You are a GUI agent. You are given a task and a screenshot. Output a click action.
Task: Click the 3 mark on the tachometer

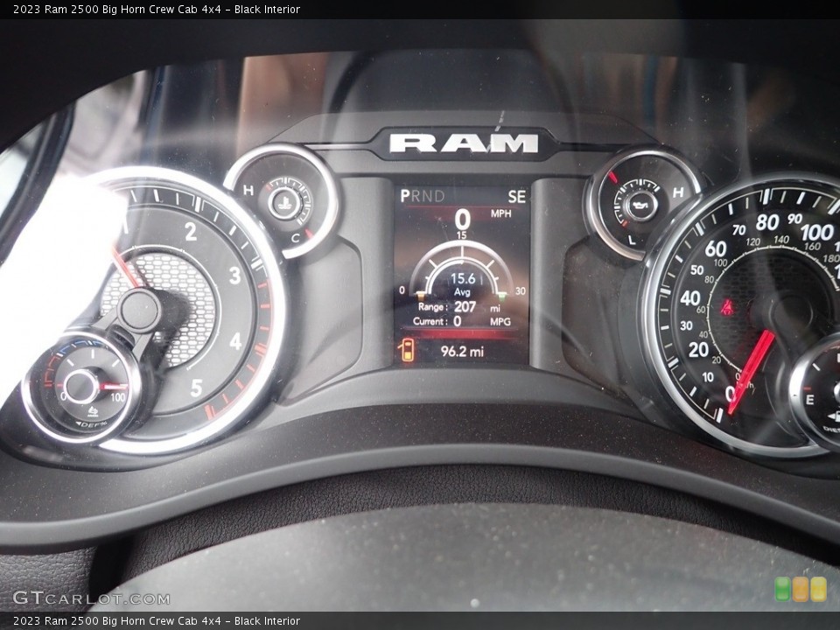[234, 276]
